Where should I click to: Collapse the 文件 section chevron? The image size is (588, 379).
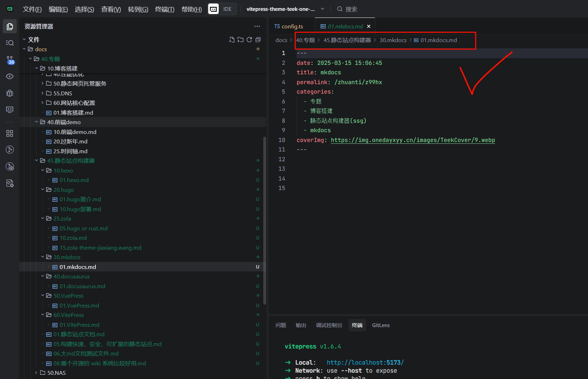24,39
